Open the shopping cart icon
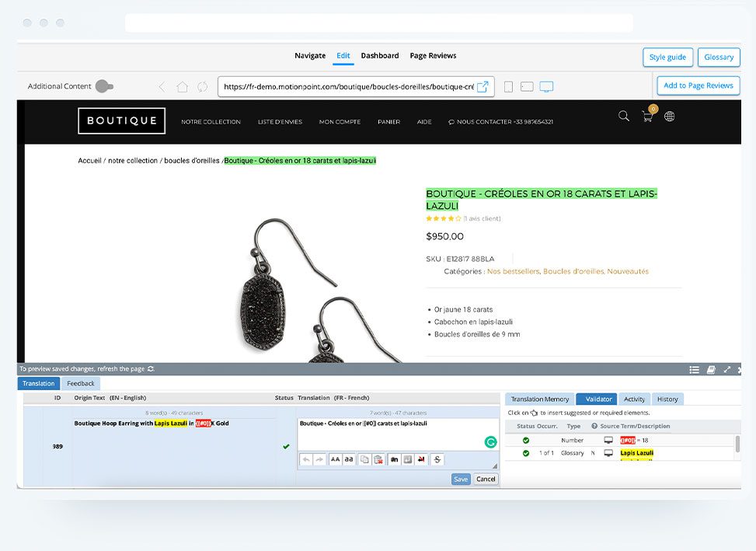The image size is (756, 551). point(649,115)
